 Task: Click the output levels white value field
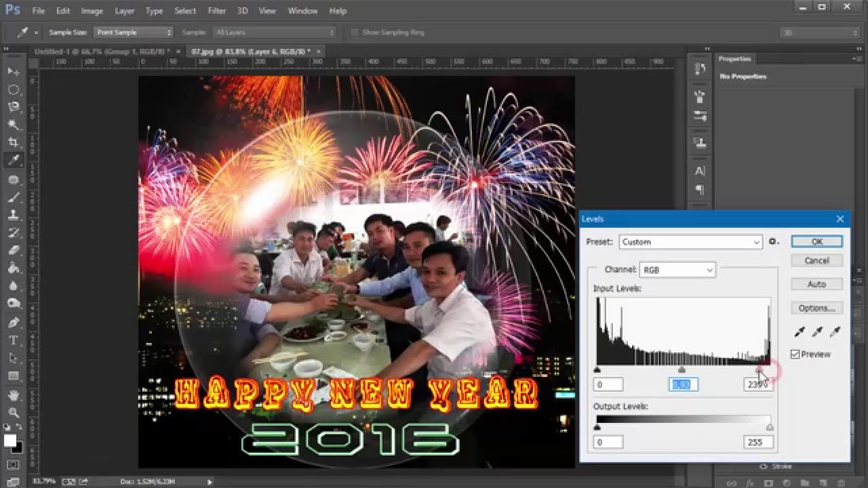pyautogui.click(x=757, y=442)
